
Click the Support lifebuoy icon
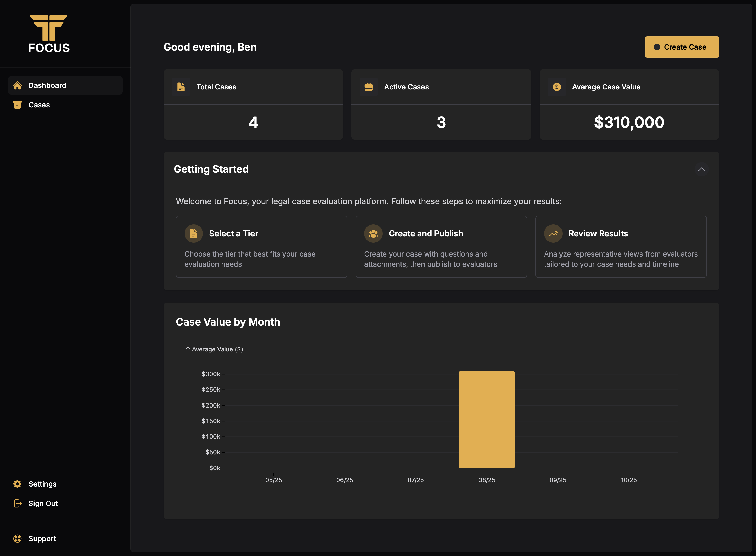click(17, 539)
